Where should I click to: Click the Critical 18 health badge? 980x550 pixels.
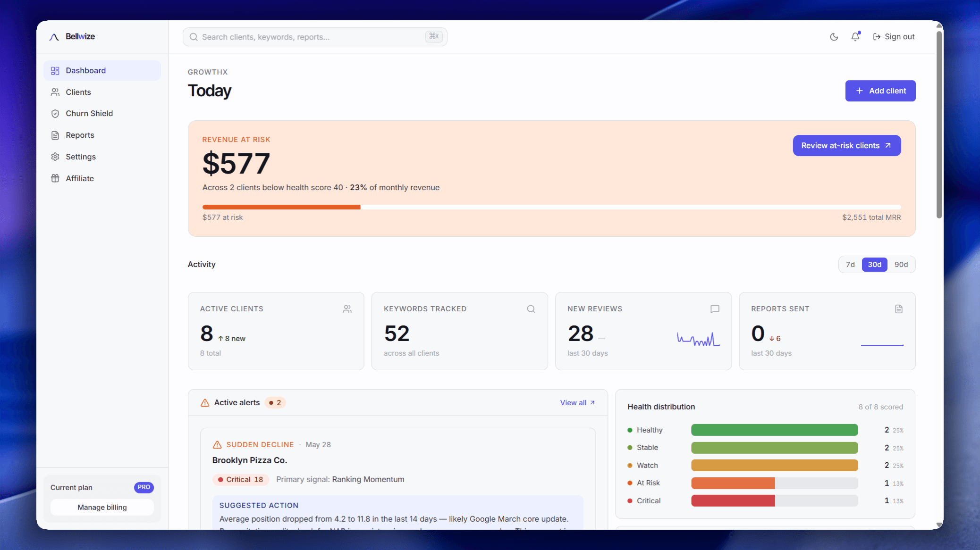[240, 480]
